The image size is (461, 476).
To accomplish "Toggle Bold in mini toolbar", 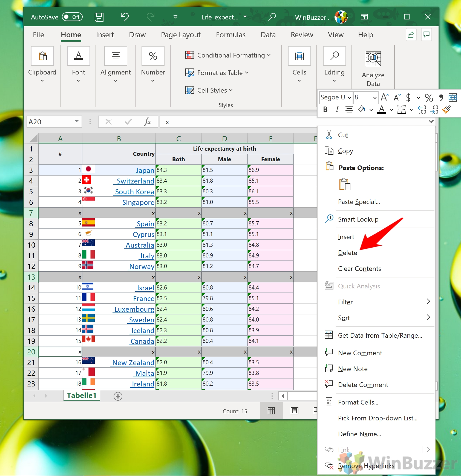I will click(325, 110).
